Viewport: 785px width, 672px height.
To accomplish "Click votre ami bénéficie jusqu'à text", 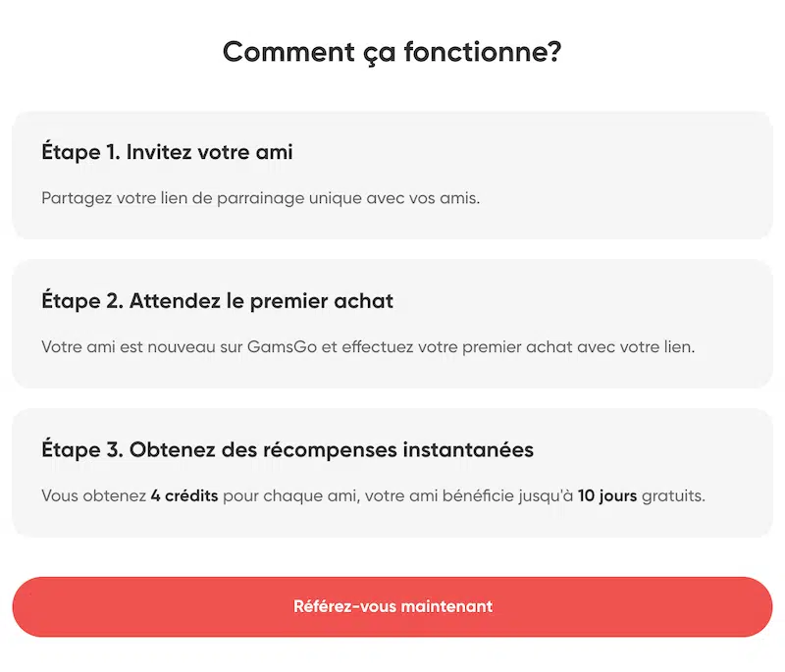I will pos(469,495).
